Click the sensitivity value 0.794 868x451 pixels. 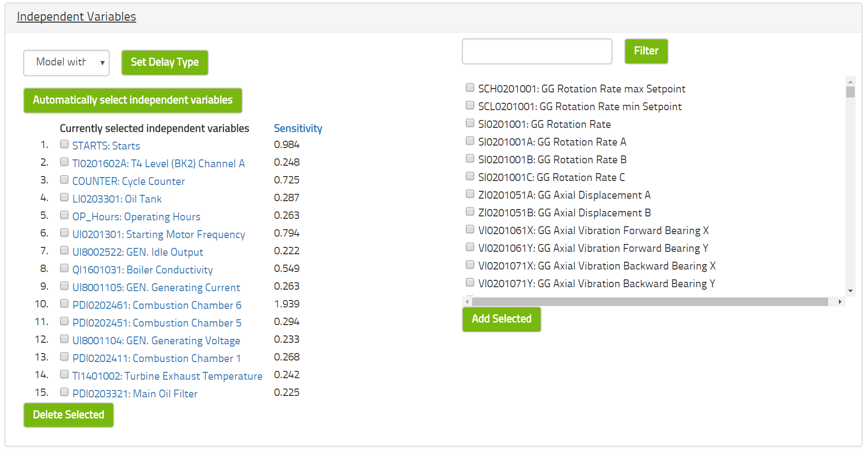pos(287,233)
